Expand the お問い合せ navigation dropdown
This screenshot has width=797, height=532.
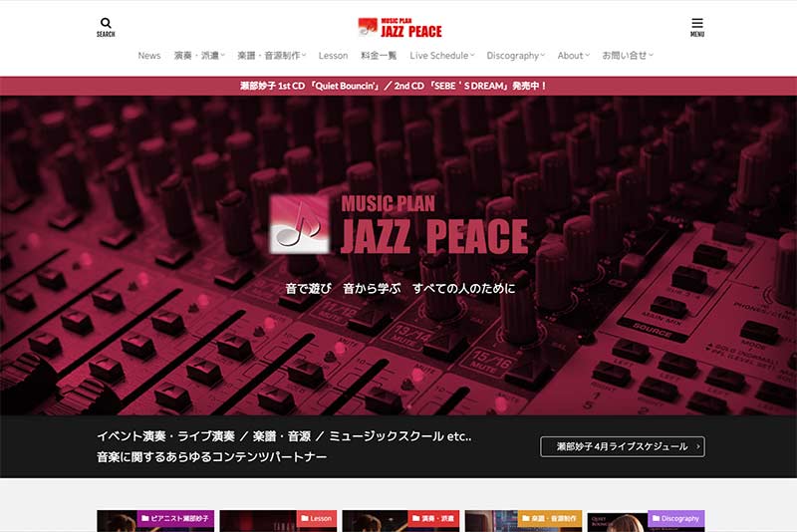click(x=627, y=56)
